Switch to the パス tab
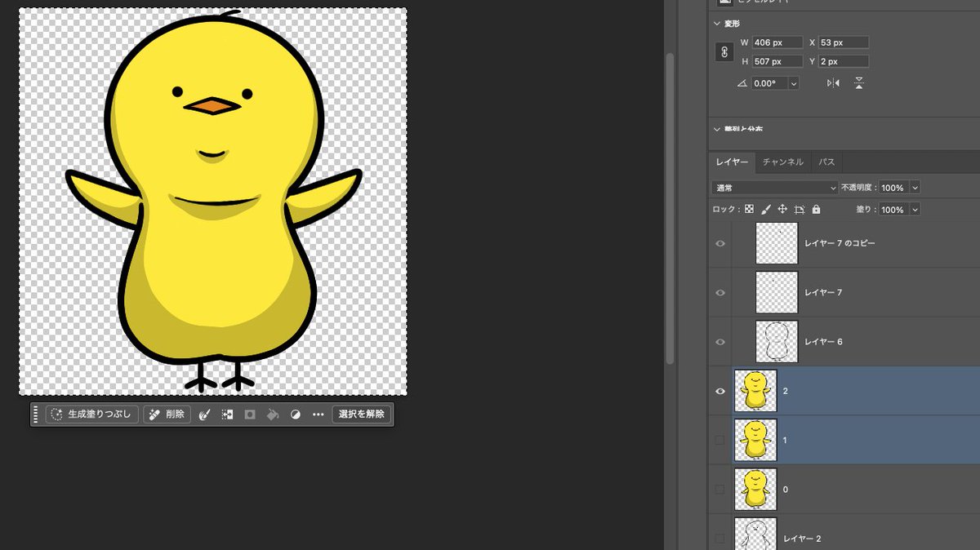The height and width of the screenshot is (550, 980). tap(826, 162)
